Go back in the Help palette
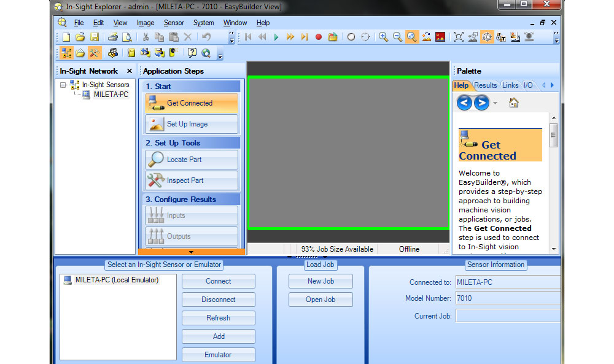Image resolution: width=614 pixels, height=364 pixels. tap(464, 103)
